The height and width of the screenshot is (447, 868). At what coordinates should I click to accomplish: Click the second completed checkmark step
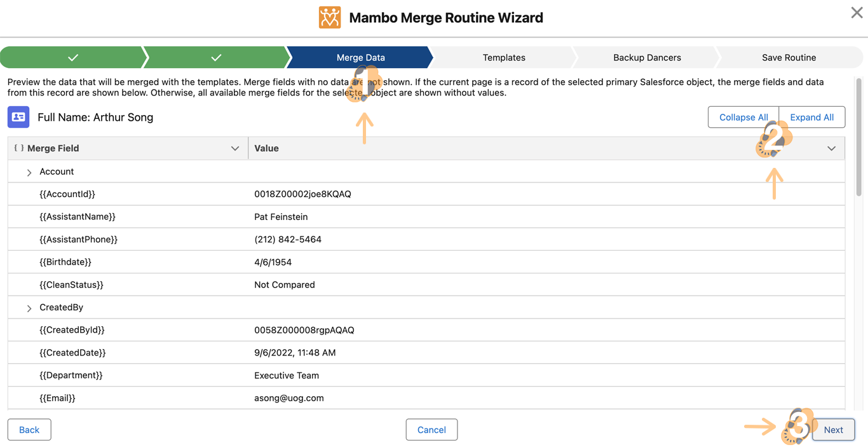[x=216, y=57]
